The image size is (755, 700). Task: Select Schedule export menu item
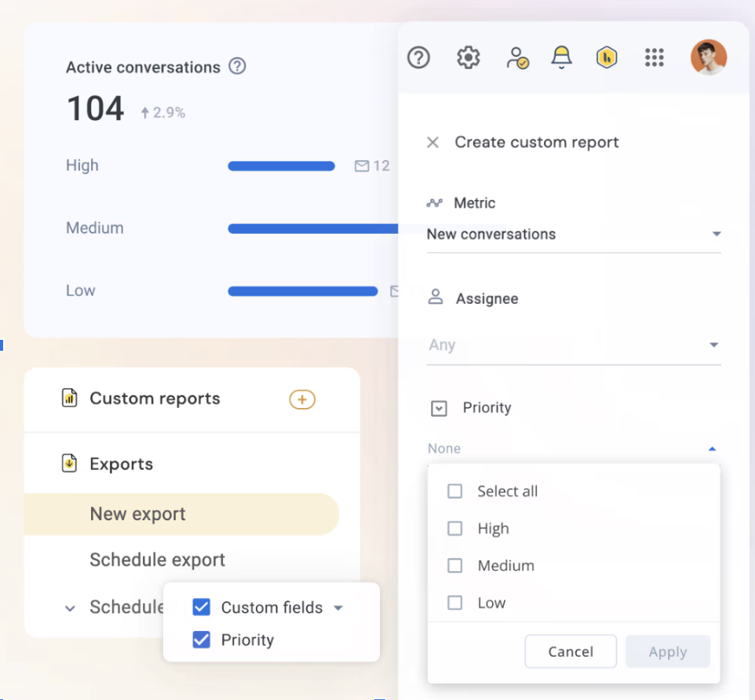[x=158, y=560]
